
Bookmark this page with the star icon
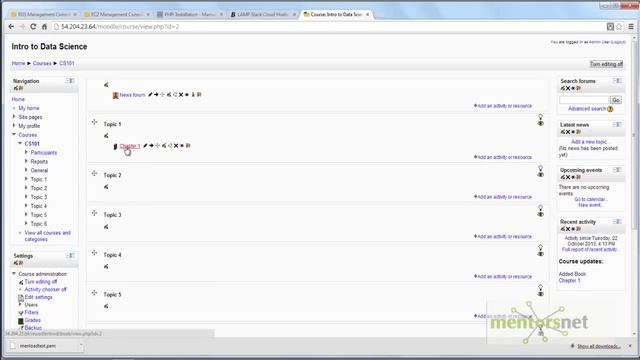619,27
